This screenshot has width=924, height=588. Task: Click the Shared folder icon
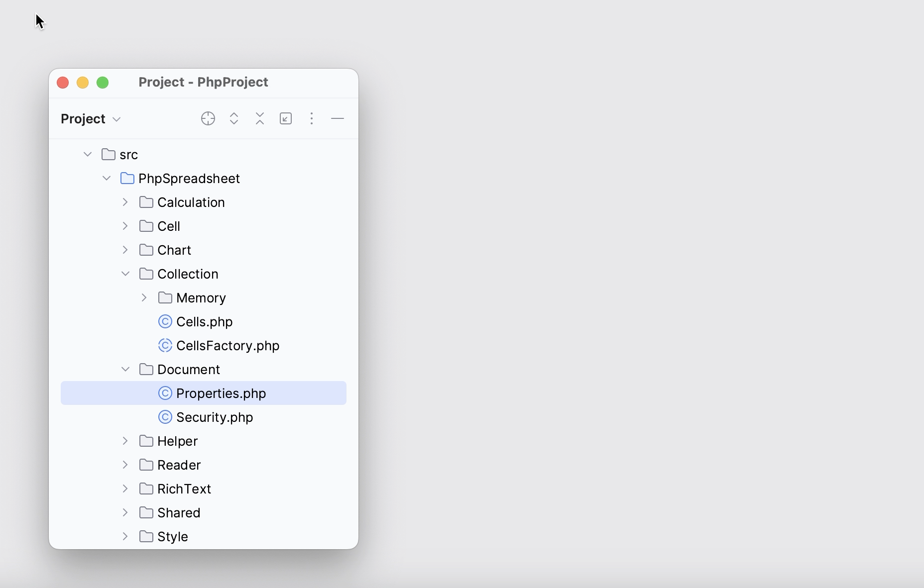point(146,512)
